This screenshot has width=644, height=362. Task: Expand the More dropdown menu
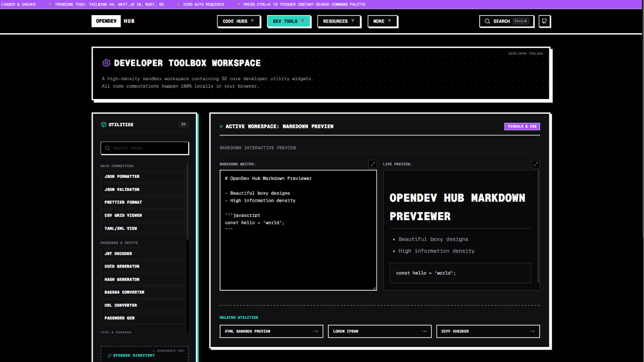(382, 21)
